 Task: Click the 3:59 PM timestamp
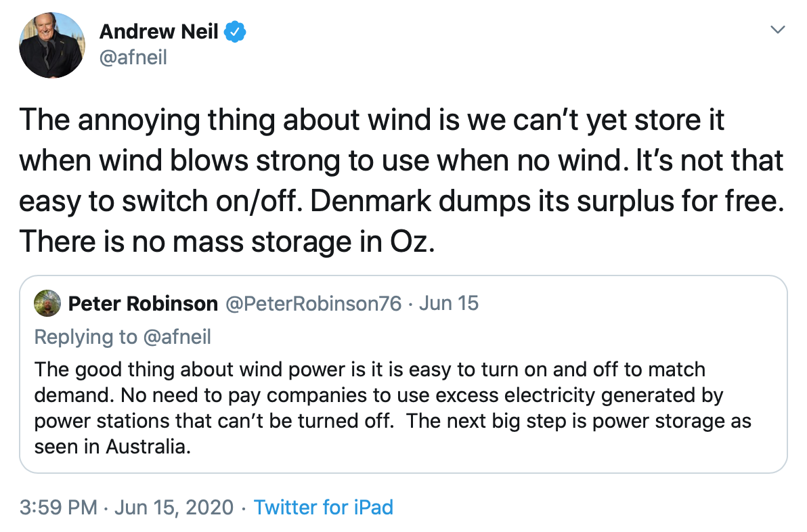[x=58, y=508]
